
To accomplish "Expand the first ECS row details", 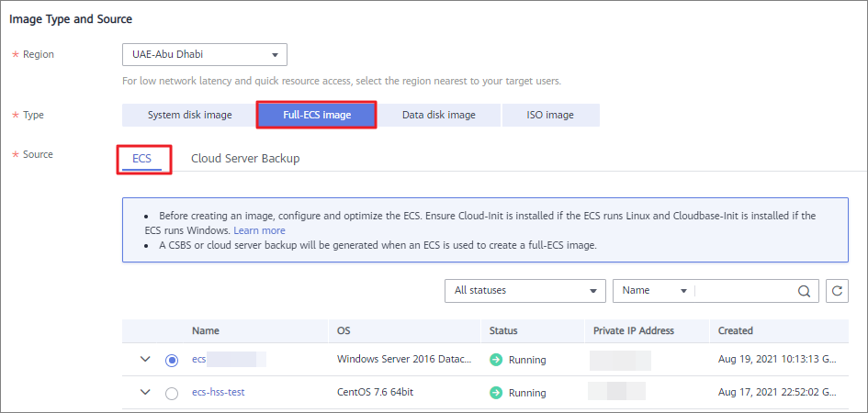I will [x=145, y=359].
